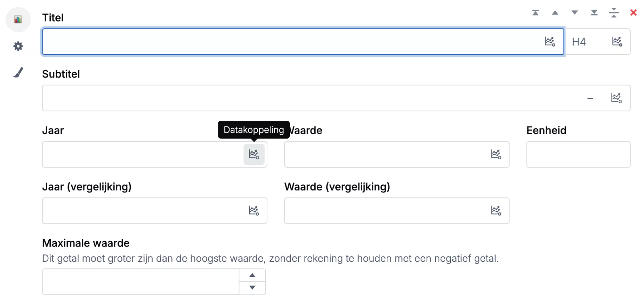Move block down one position

[x=575, y=13]
